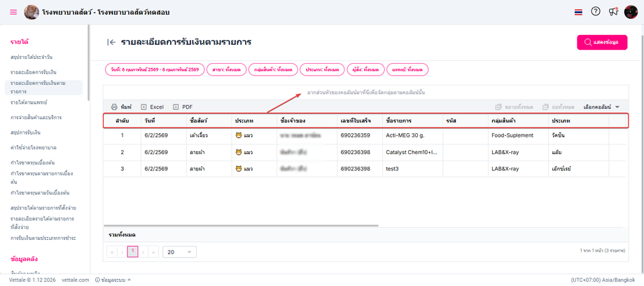The width and height of the screenshot is (644, 286).
Task: Open รายได้ตามแพทย์ in sidebar
Action: pos(29,102)
